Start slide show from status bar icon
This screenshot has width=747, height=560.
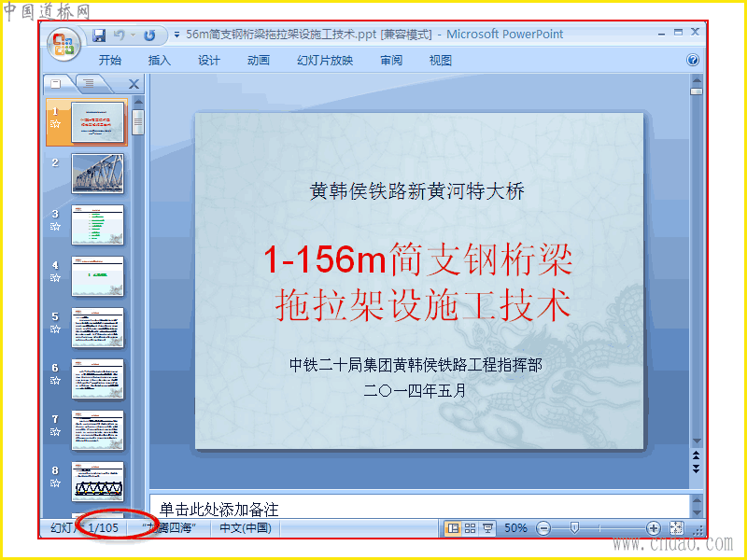pyautogui.click(x=487, y=527)
